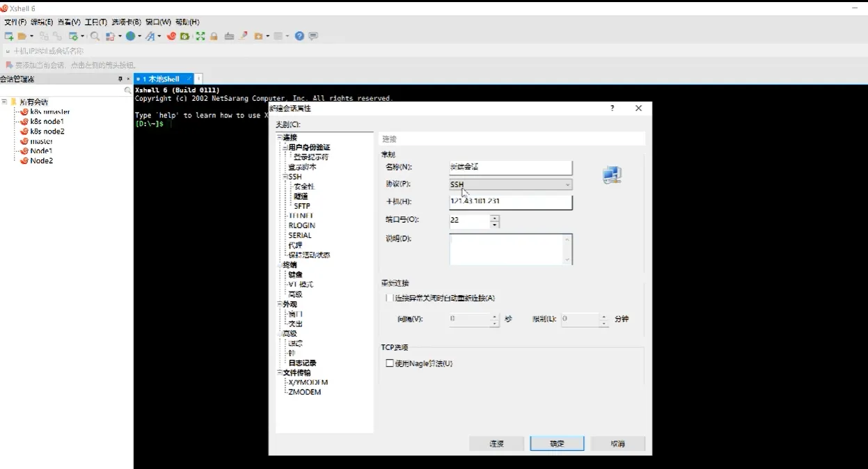This screenshot has height=469, width=868.
Task: Select 隧道 in the category tree
Action: click(x=301, y=196)
